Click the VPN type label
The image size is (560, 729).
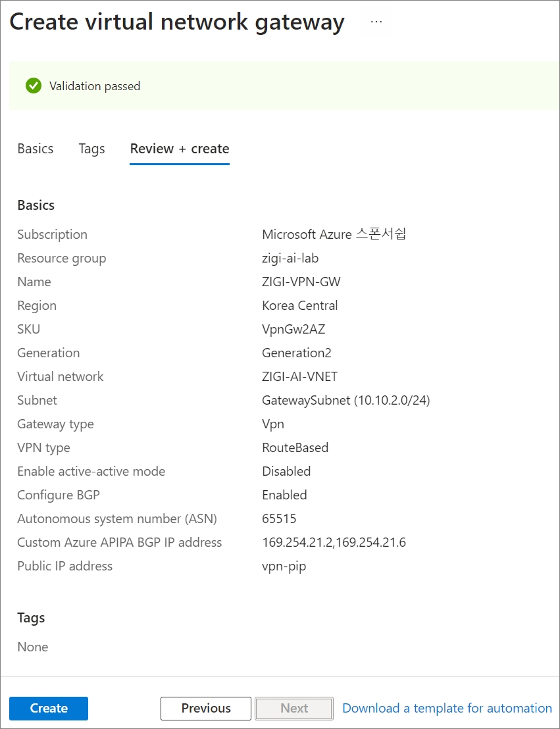(x=43, y=447)
